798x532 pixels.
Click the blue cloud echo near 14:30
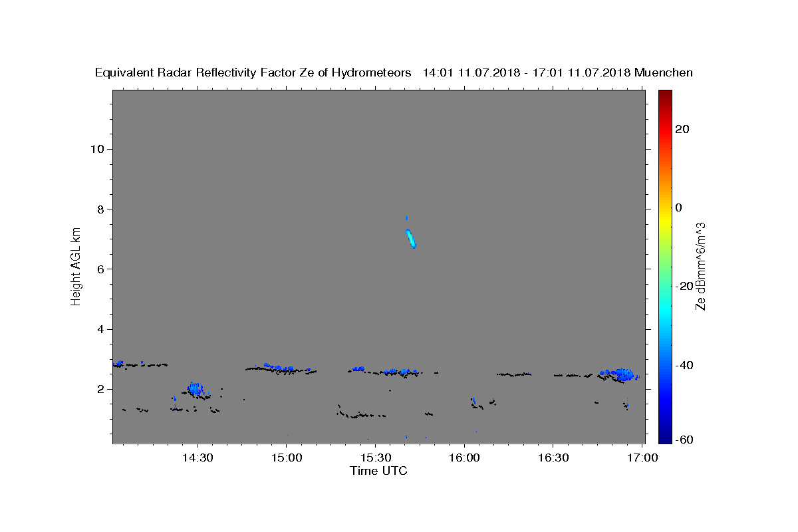tap(196, 389)
